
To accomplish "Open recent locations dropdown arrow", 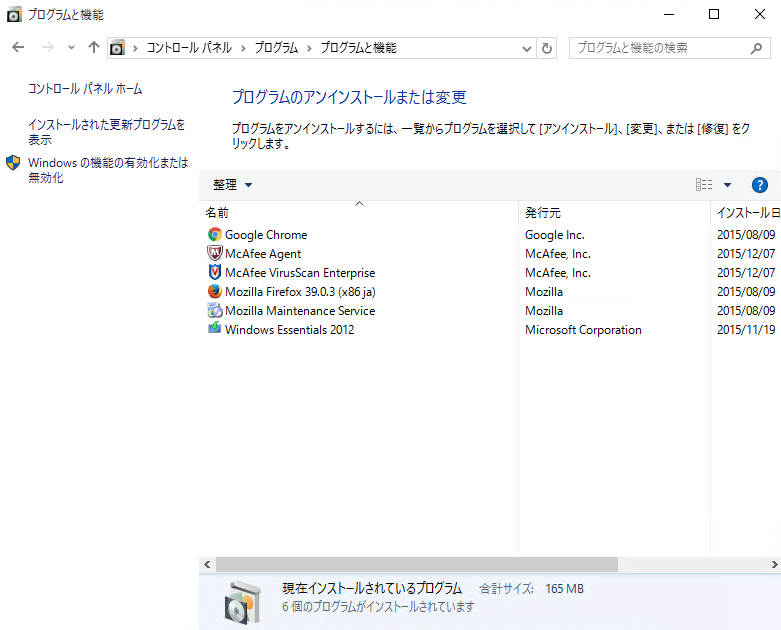I will click(71, 47).
